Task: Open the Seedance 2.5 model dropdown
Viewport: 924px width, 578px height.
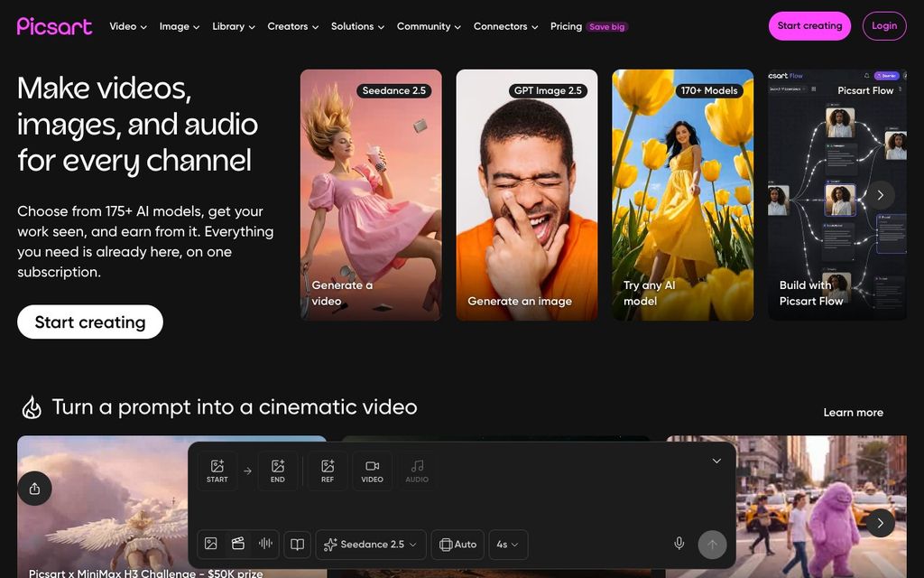Action: (x=370, y=545)
